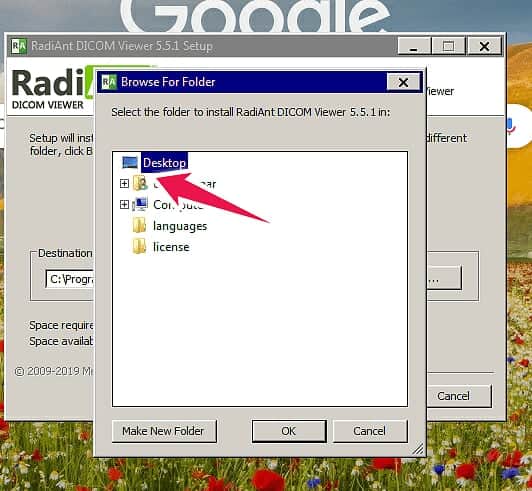The image size is (532, 491).
Task: Select the languages folder
Action: tap(180, 226)
